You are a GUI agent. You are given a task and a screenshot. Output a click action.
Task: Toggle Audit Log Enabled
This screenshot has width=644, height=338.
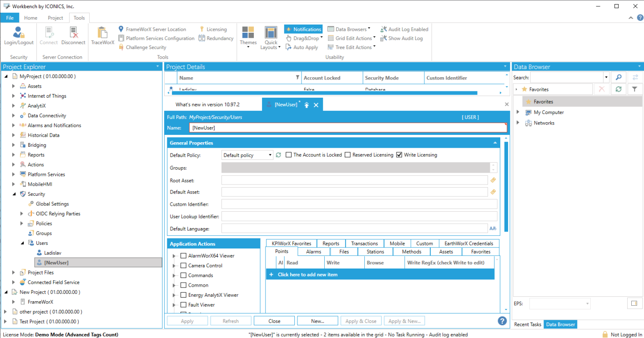tap(404, 29)
